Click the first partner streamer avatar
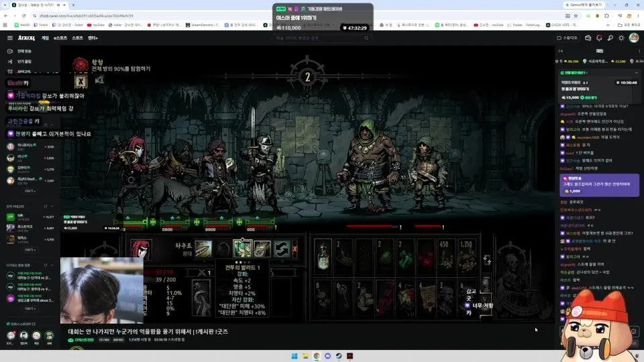Viewport: 644px width, 362px height. click(x=11, y=336)
